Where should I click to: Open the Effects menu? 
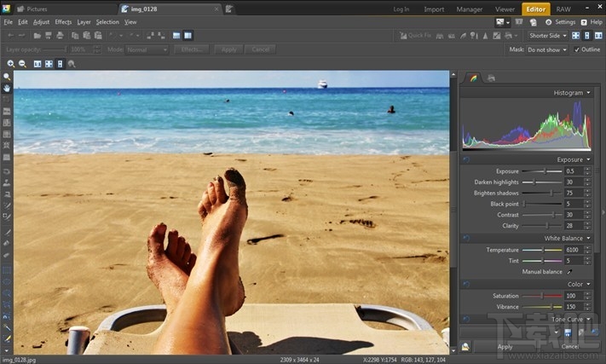coord(63,21)
